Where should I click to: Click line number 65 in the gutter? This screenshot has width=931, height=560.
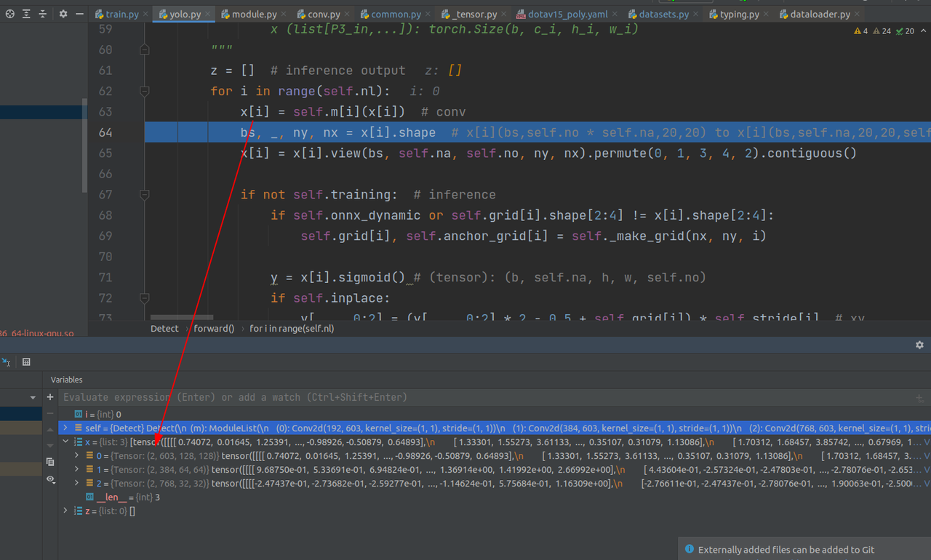[105, 153]
